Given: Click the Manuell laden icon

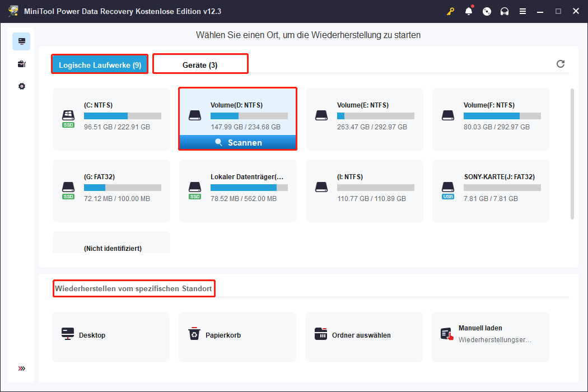Looking at the screenshot, I should tap(447, 334).
